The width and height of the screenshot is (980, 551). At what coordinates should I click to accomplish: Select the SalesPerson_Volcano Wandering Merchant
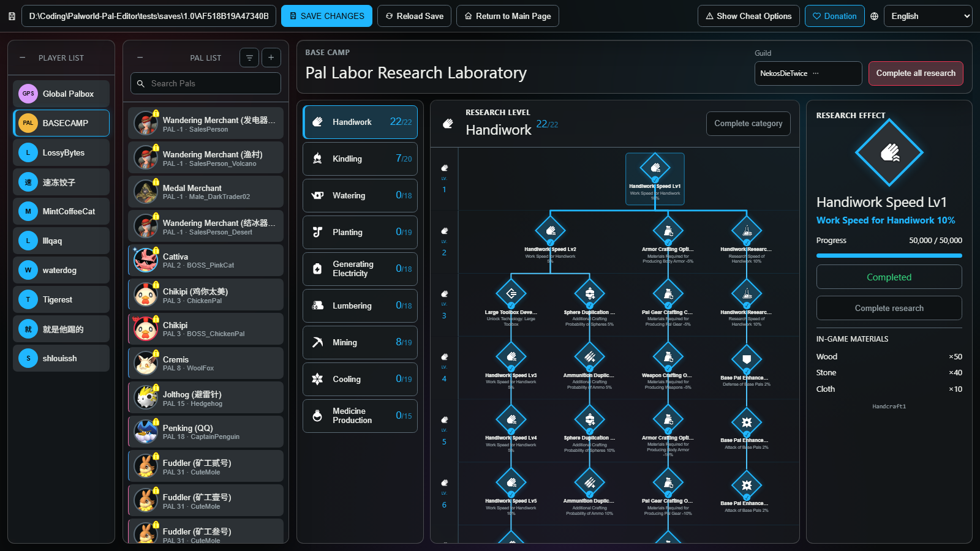206,157
